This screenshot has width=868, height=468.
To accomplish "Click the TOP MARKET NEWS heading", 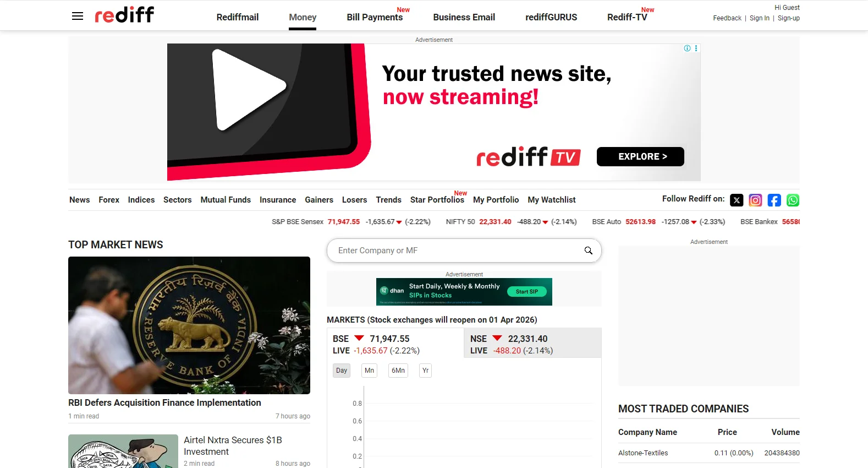I will [x=116, y=245].
